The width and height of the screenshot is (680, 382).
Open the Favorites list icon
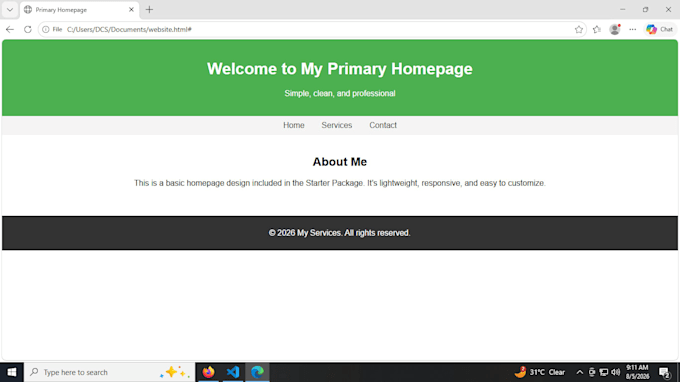[597, 29]
